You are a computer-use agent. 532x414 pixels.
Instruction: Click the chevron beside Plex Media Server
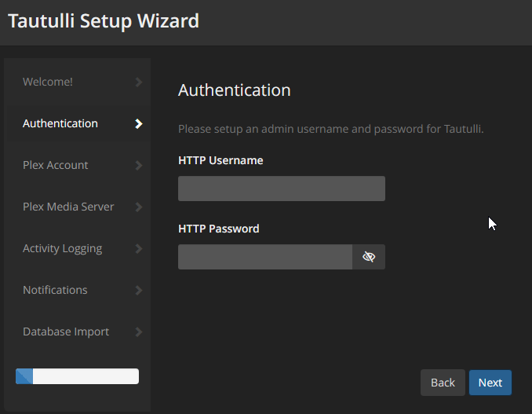click(x=139, y=207)
